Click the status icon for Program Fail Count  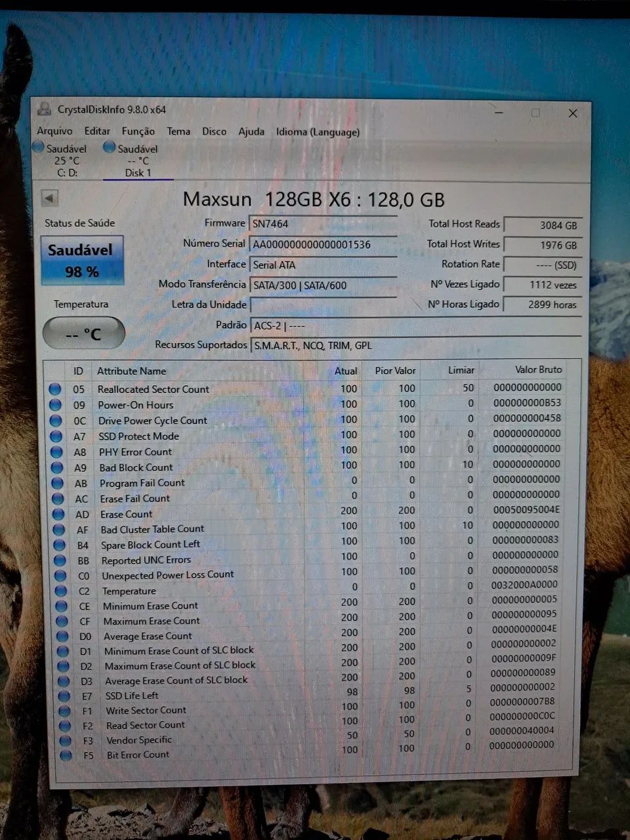[x=58, y=483]
